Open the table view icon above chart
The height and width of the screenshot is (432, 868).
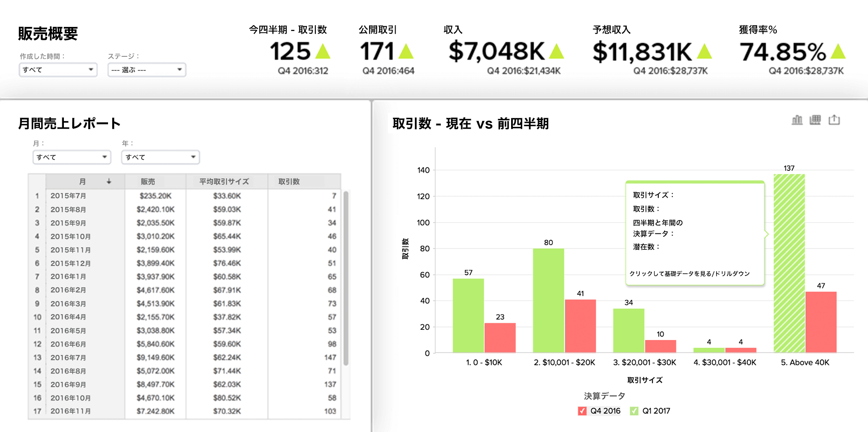pos(815,120)
